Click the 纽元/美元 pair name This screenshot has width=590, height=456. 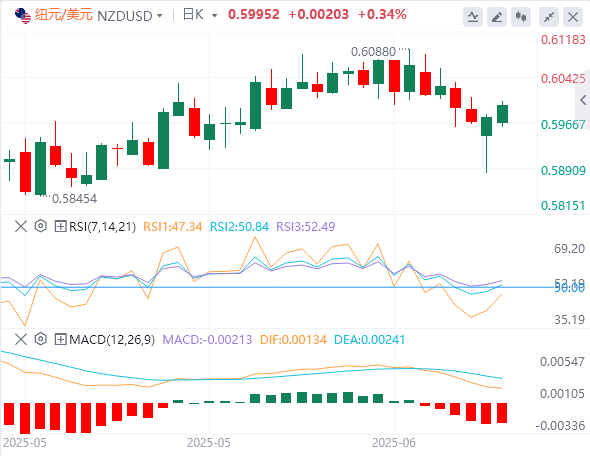[x=63, y=15]
